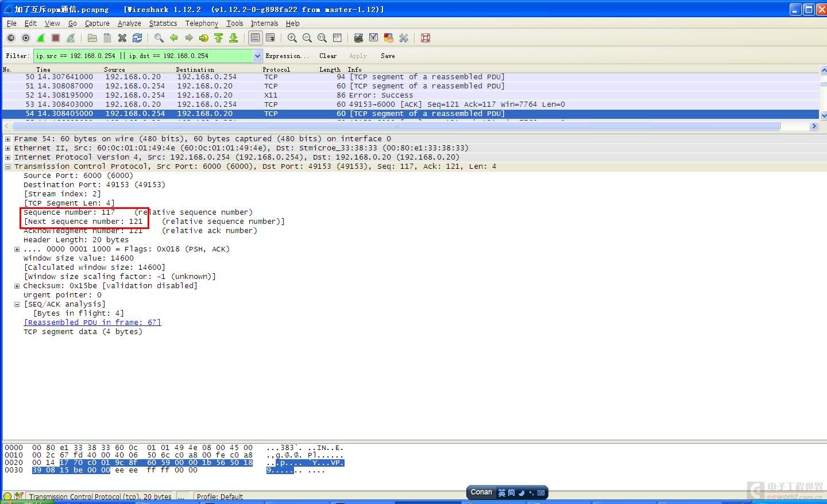The width and height of the screenshot is (827, 504).
Task: Stop the running capture
Action: [56, 38]
